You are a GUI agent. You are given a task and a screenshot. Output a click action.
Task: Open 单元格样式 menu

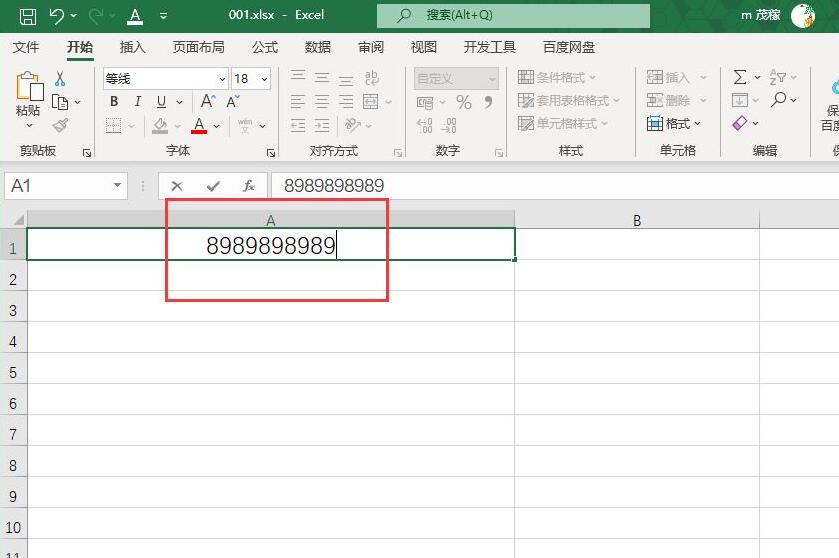563,124
